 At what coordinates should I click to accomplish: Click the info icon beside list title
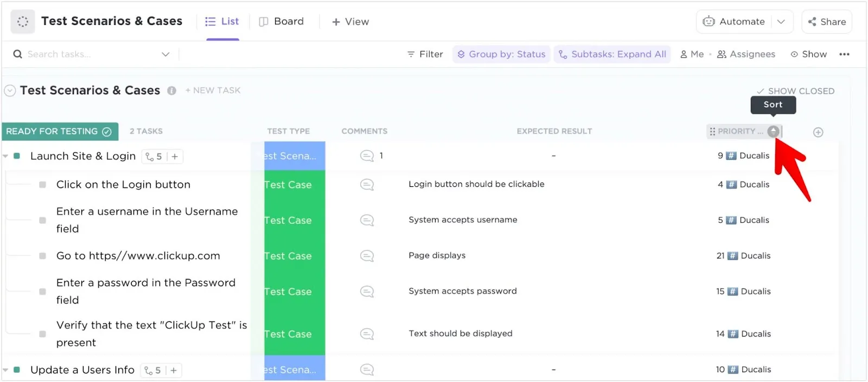click(x=171, y=91)
